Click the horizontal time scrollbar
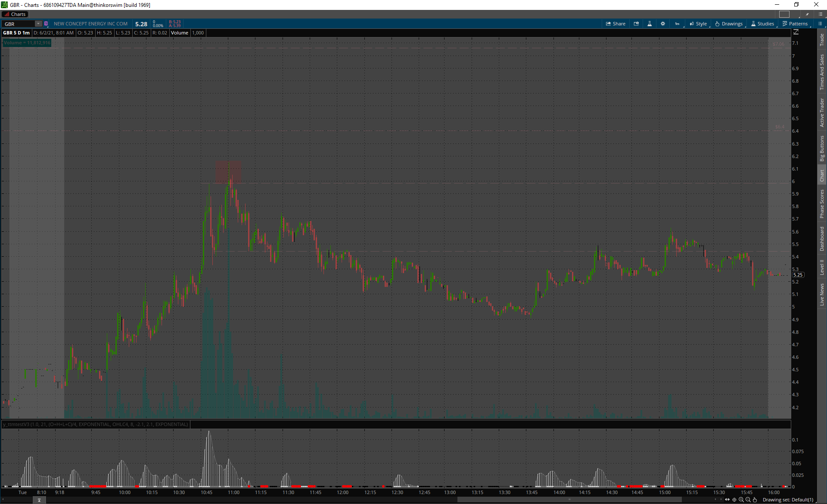The width and height of the screenshot is (827, 504). click(x=569, y=500)
